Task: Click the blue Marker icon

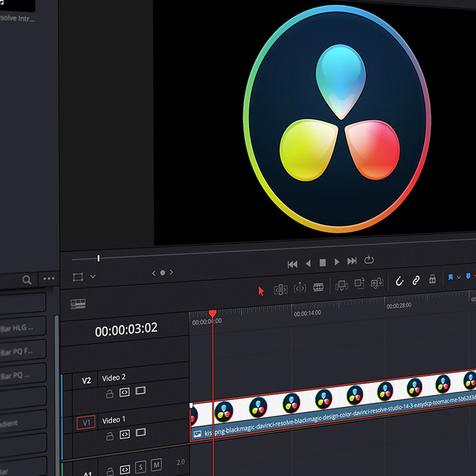Action: pyautogui.click(x=468, y=276)
